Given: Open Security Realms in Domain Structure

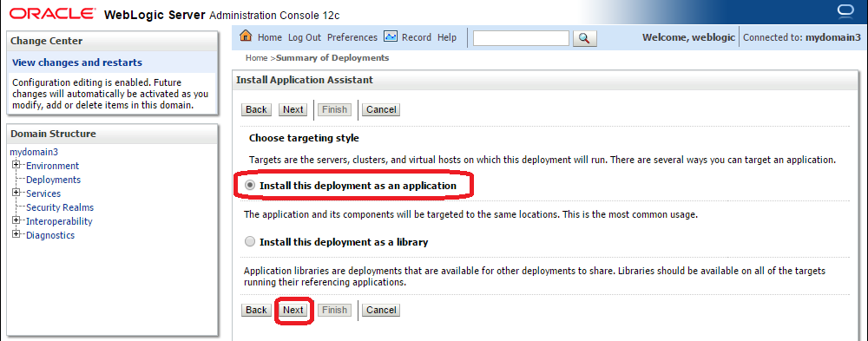Looking at the screenshot, I should tap(60, 207).
